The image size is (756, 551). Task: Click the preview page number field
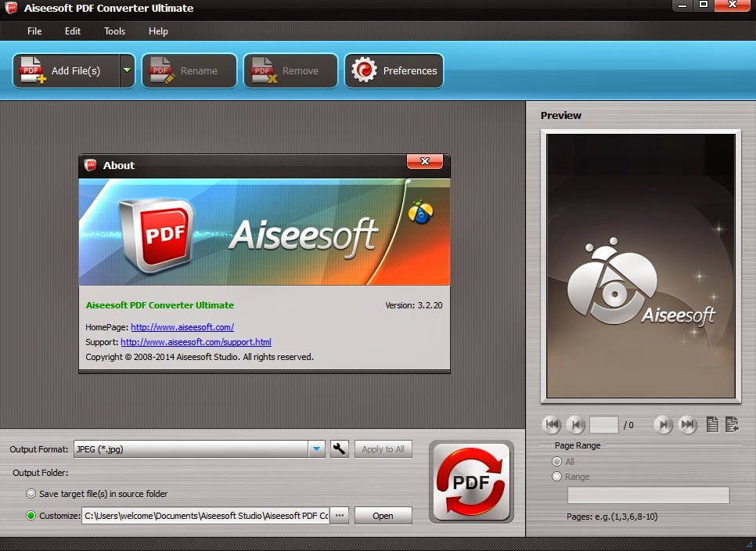click(x=603, y=425)
